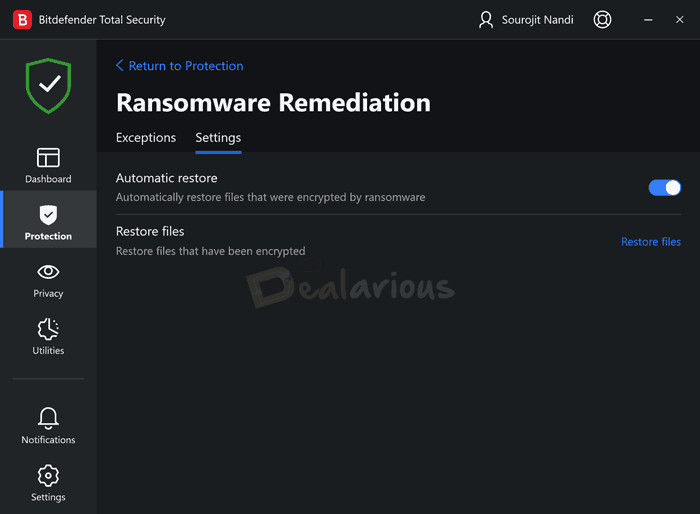700x514 pixels.
Task: Click the Return to Protection link
Action: click(x=186, y=66)
